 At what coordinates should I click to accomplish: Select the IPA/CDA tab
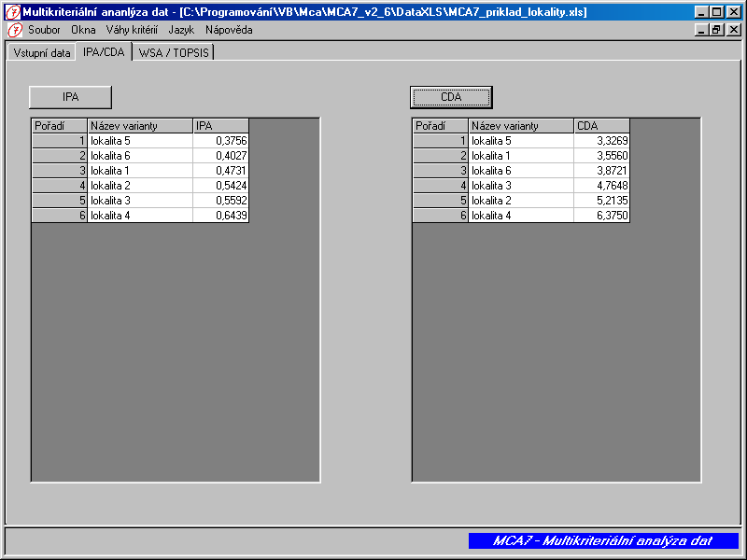(104, 52)
